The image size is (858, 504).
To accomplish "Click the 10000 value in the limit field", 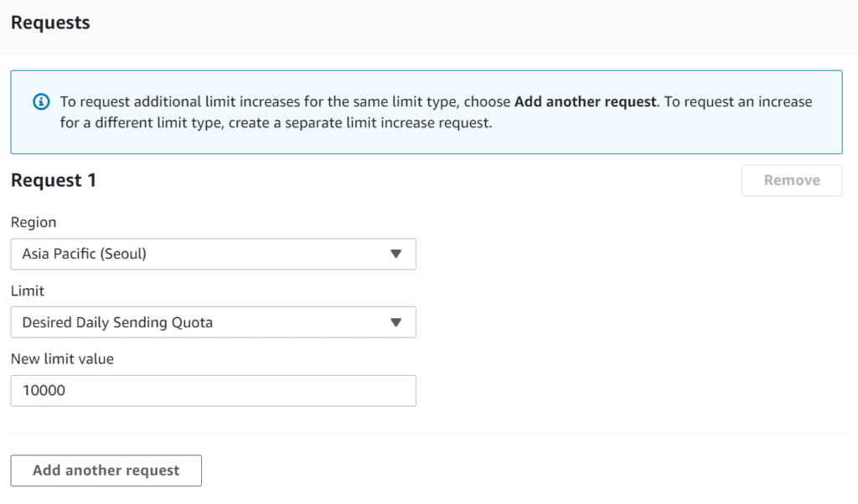I will click(x=44, y=390).
